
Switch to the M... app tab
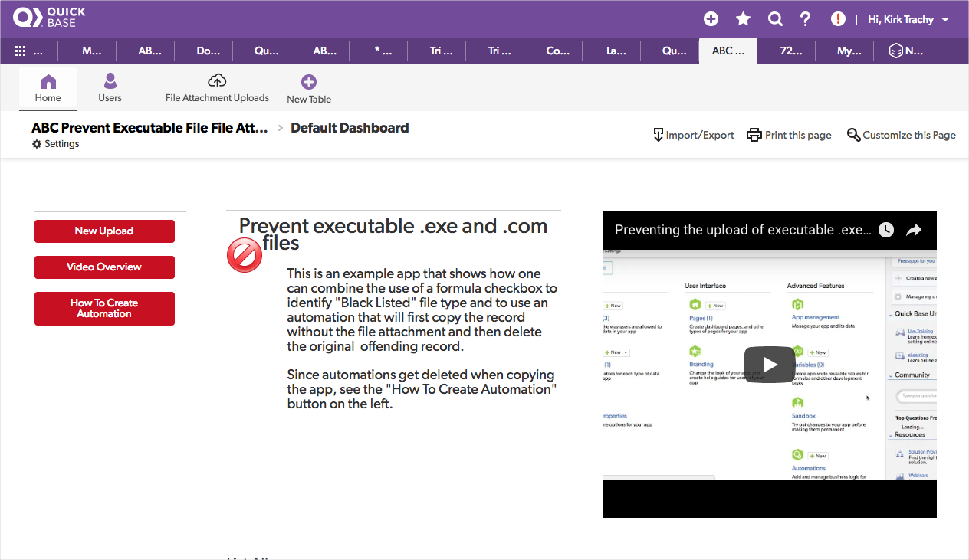tap(91, 51)
